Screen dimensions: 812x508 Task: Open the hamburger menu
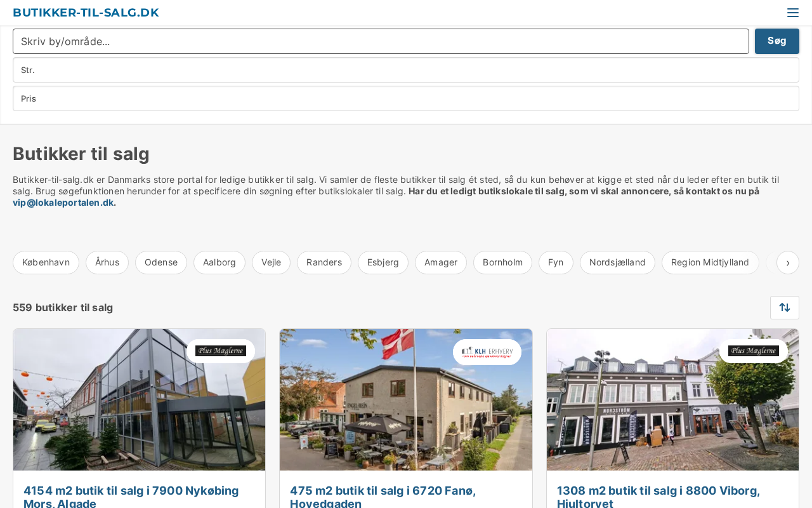click(x=792, y=13)
